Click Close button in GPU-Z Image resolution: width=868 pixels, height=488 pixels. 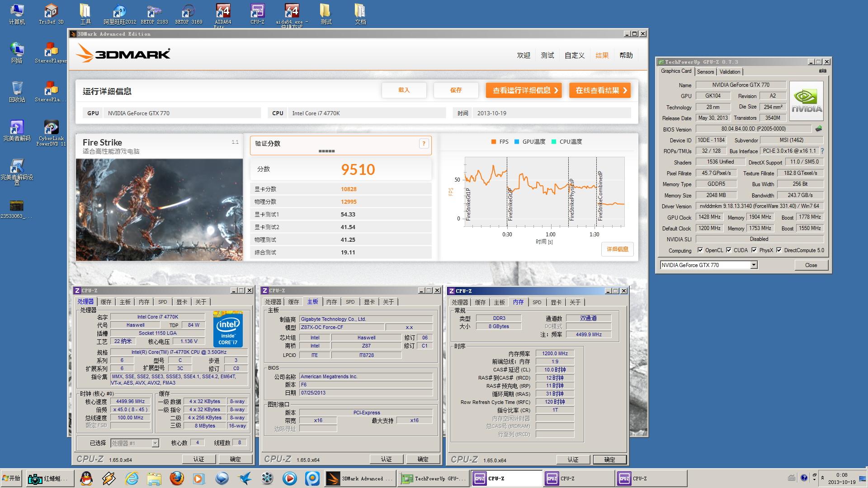coord(811,265)
